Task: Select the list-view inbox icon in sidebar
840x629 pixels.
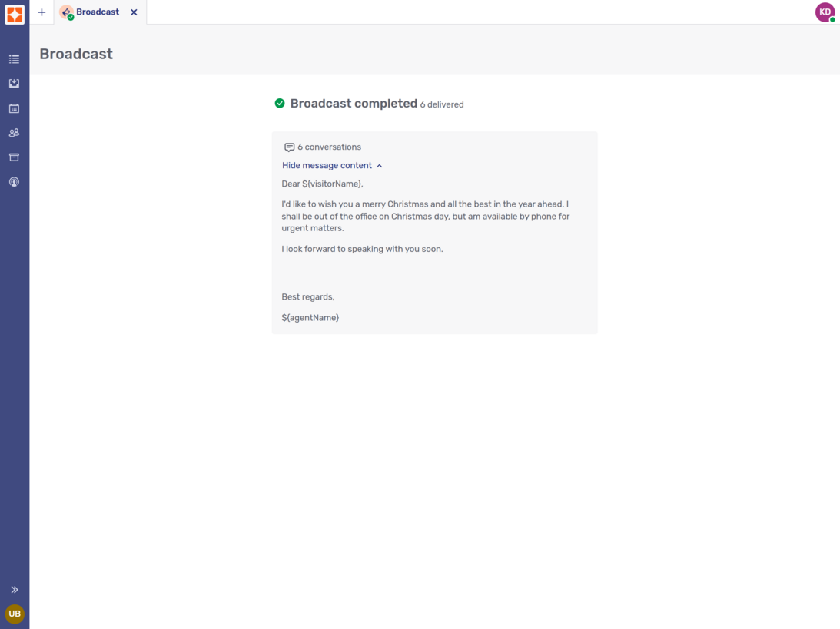Action: click(x=14, y=58)
